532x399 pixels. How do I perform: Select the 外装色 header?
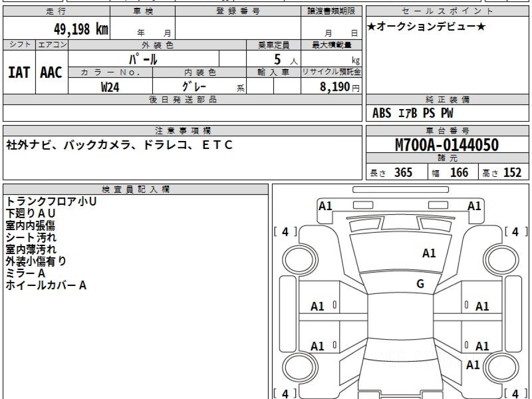(157, 45)
